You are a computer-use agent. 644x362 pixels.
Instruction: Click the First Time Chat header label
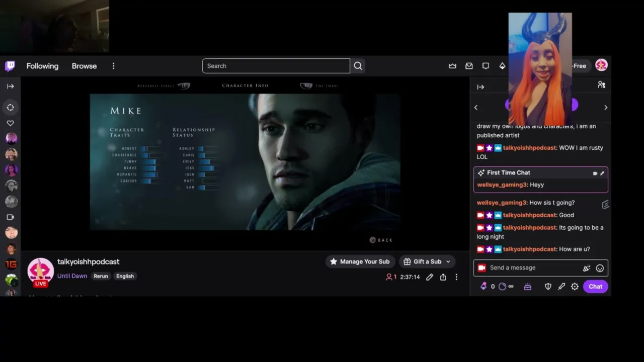pyautogui.click(x=508, y=173)
